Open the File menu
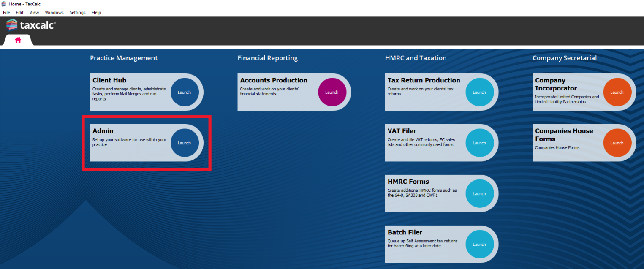This screenshot has height=269, width=644. pos(6,12)
